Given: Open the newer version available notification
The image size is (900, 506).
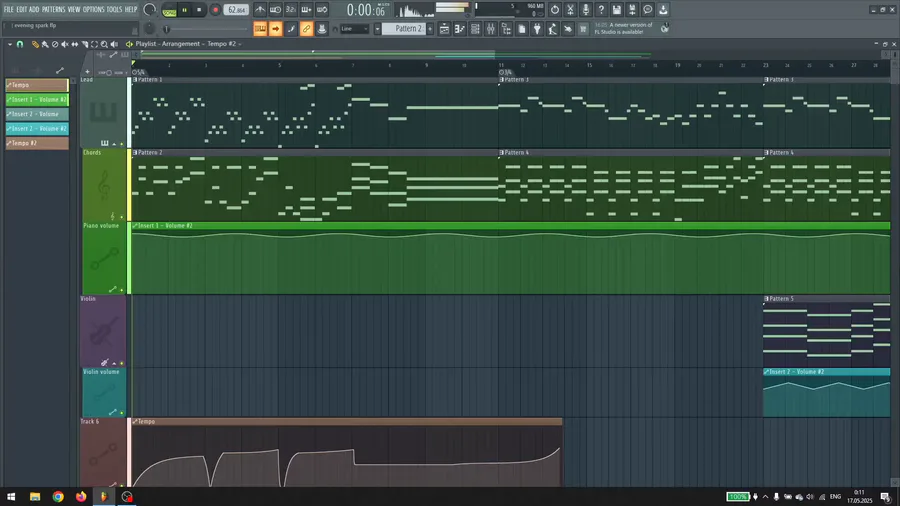Looking at the screenshot, I should (x=624, y=29).
